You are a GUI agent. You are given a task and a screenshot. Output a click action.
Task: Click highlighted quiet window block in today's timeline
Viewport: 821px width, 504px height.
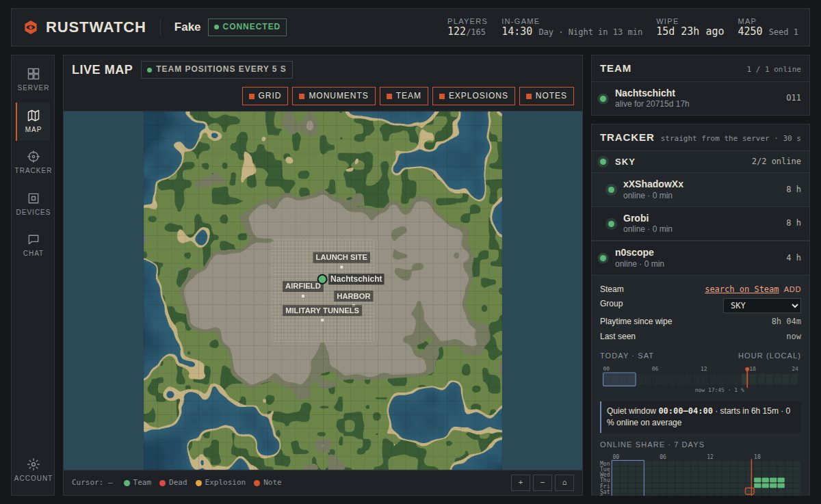coord(619,379)
